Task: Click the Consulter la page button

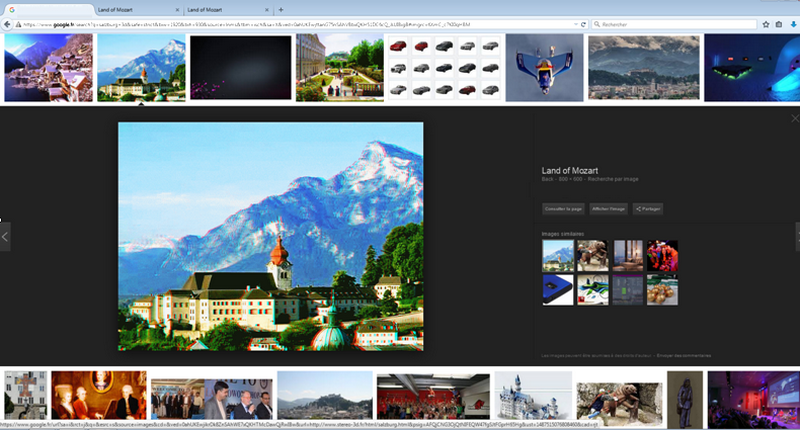Action: (x=563, y=209)
